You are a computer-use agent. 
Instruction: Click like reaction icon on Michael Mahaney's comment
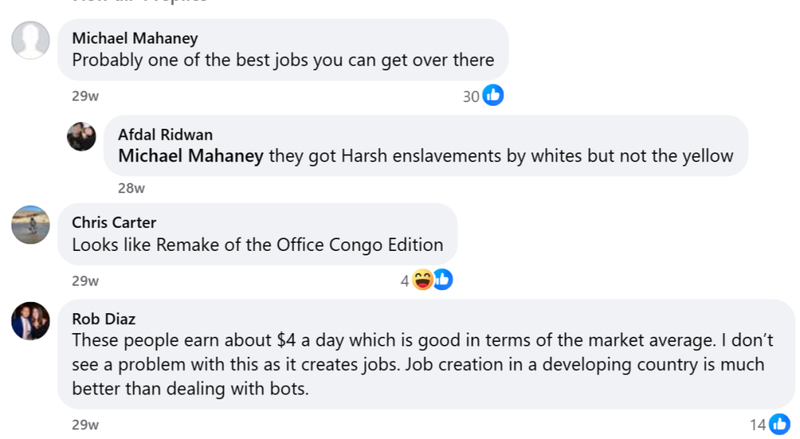[x=493, y=96]
